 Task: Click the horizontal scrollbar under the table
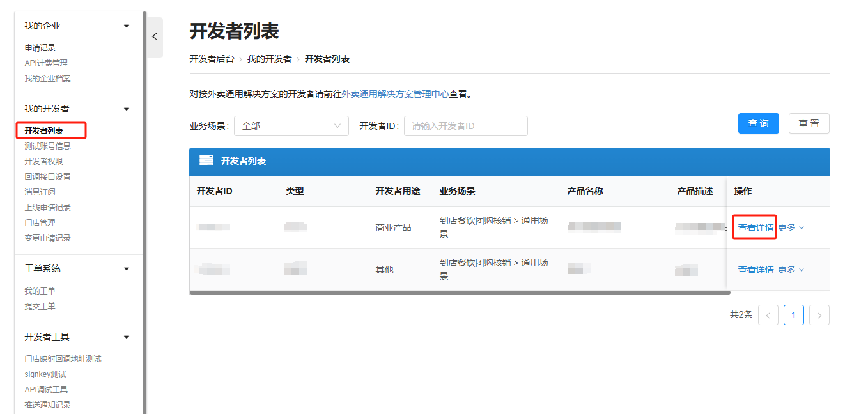[460, 293]
